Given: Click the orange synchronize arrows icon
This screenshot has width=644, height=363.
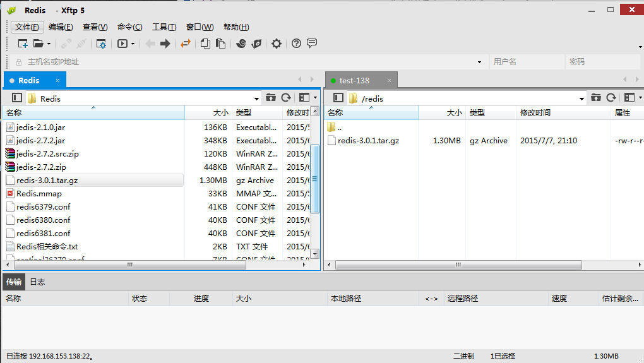Looking at the screenshot, I should coord(186,44).
